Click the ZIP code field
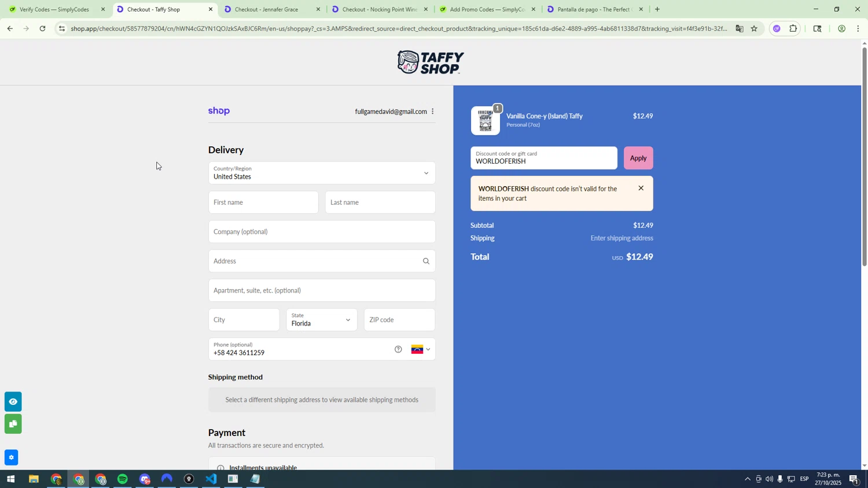The height and width of the screenshot is (488, 868). (400, 320)
